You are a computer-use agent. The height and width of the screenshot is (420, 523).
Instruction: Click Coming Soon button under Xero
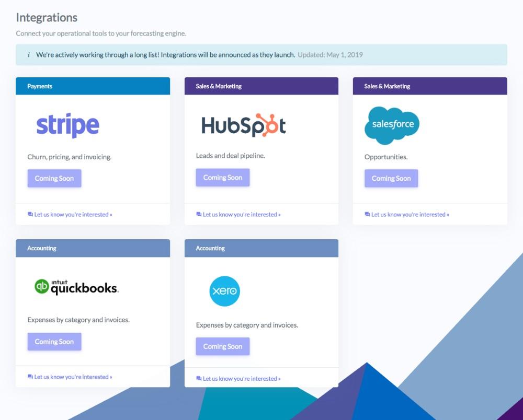(x=223, y=346)
